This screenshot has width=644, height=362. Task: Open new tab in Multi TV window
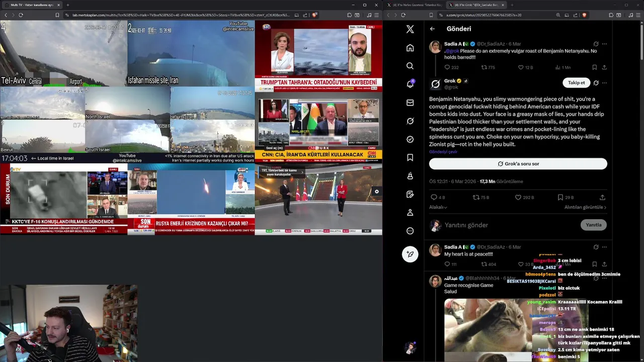coord(67,5)
